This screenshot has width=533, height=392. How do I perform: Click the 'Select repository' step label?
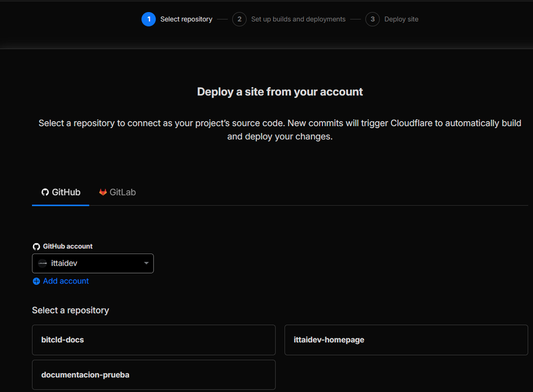pyautogui.click(x=185, y=19)
